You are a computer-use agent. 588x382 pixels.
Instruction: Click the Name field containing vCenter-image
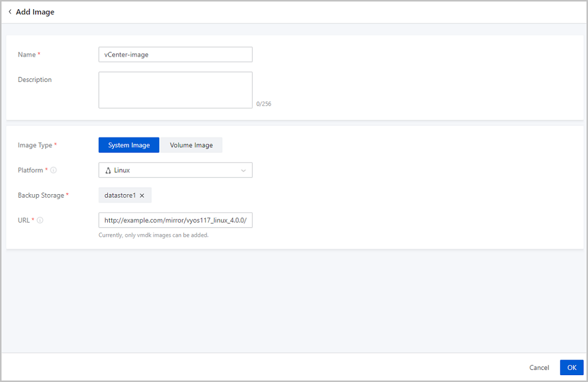[175, 54]
